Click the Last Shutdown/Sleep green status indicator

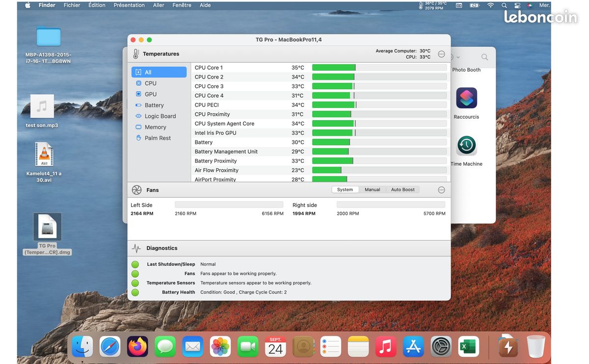point(135,264)
